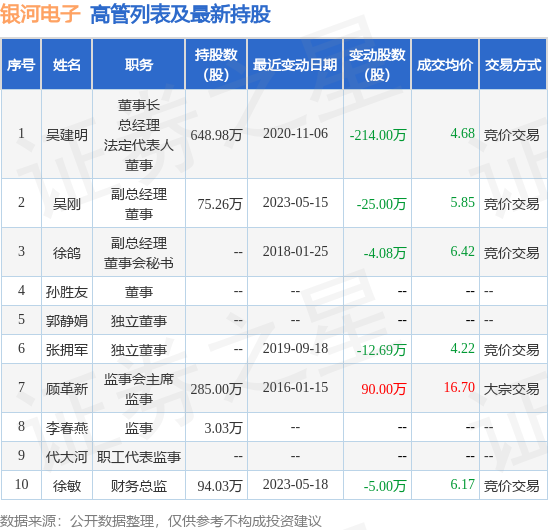Click 监事会主席 in 顾革新's positions
Image resolution: width=548 pixels, height=530 pixels.
click(x=139, y=379)
